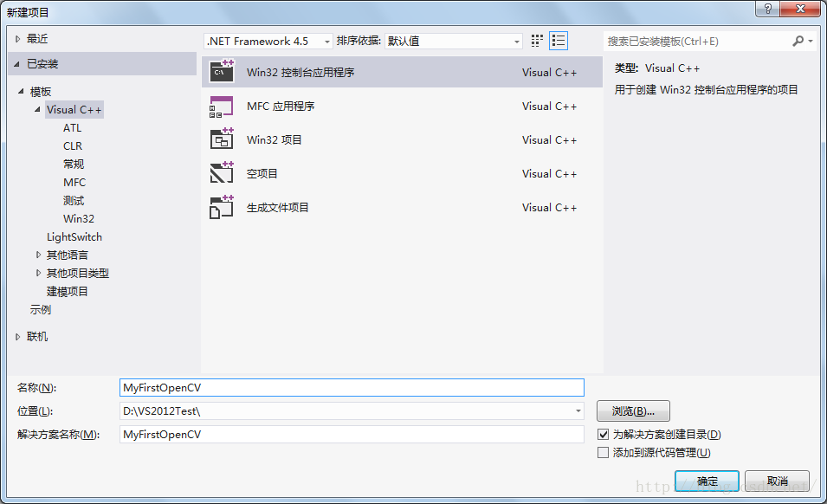Expand the 最近 section
The image size is (827, 504).
[x=17, y=39]
